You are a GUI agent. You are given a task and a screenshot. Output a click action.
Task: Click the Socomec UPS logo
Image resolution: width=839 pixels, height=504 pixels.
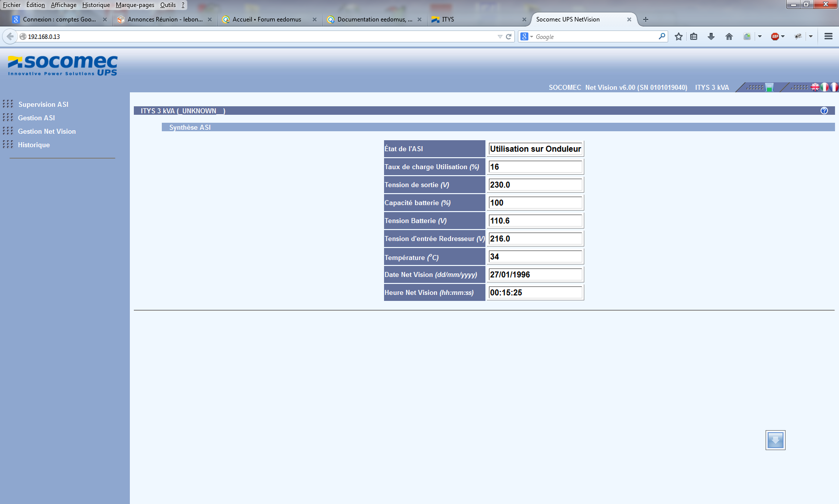[x=63, y=65]
